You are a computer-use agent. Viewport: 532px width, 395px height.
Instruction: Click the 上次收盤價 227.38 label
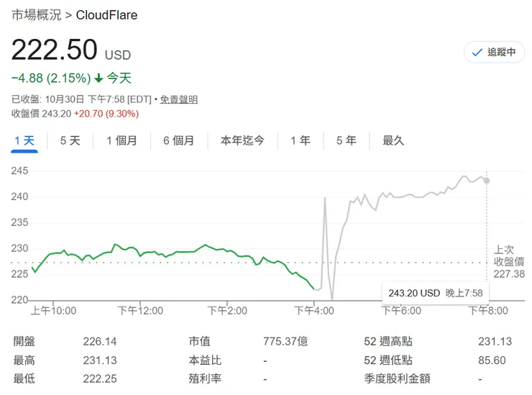click(x=509, y=261)
